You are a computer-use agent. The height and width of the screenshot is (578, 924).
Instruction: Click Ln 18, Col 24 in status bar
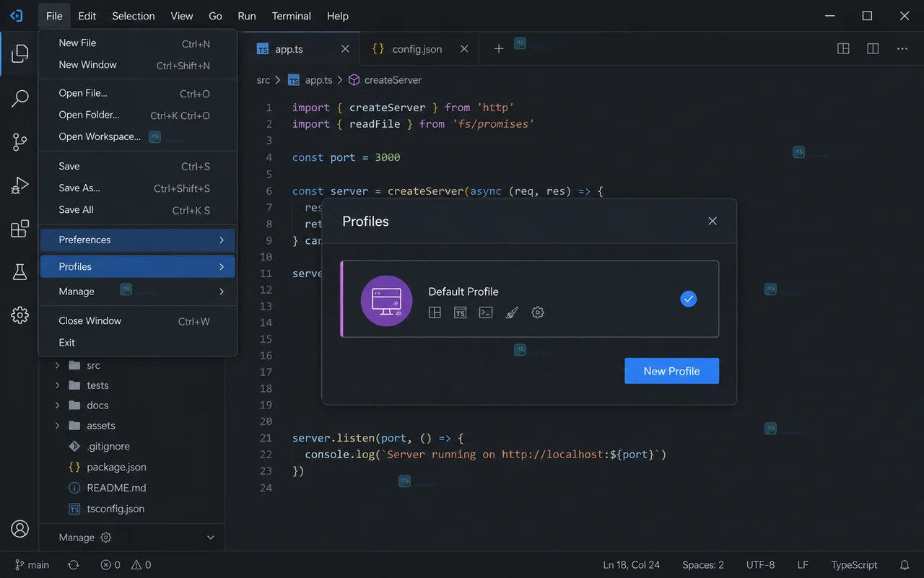[632, 565]
